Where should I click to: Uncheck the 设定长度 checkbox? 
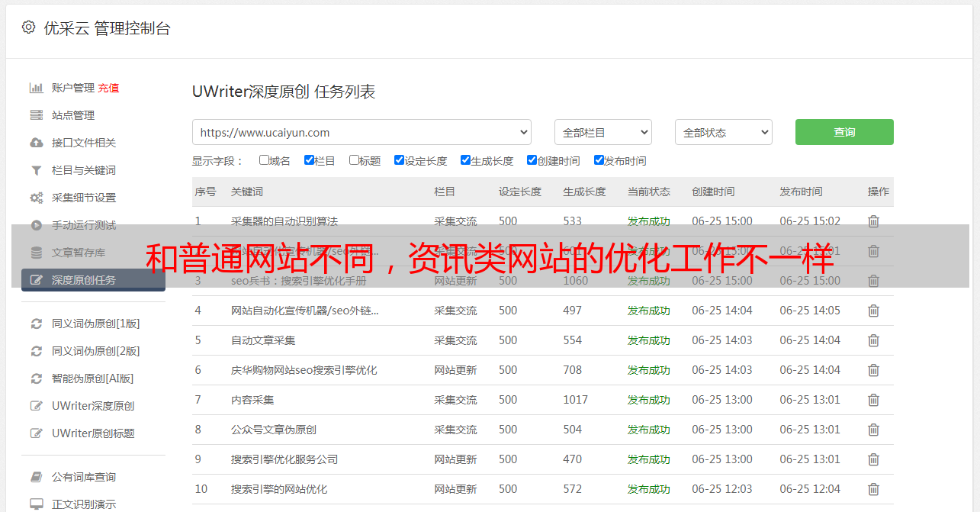click(x=399, y=160)
